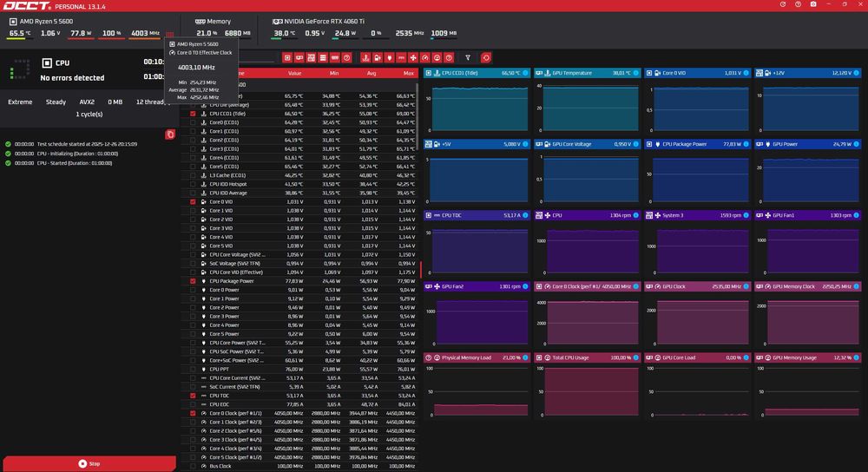The width and height of the screenshot is (868, 472).
Task: Click 'No errors detected' status text
Action: tap(72, 78)
